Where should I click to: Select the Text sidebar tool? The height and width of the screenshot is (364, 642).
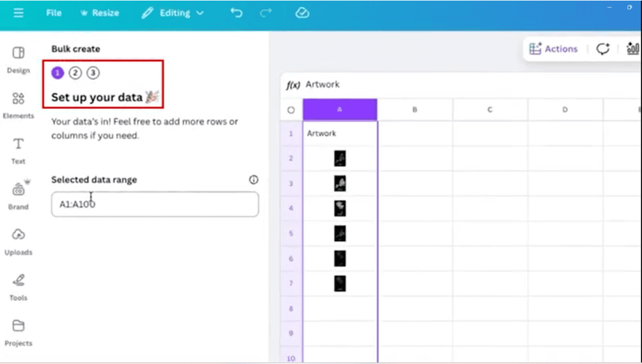[x=18, y=150]
